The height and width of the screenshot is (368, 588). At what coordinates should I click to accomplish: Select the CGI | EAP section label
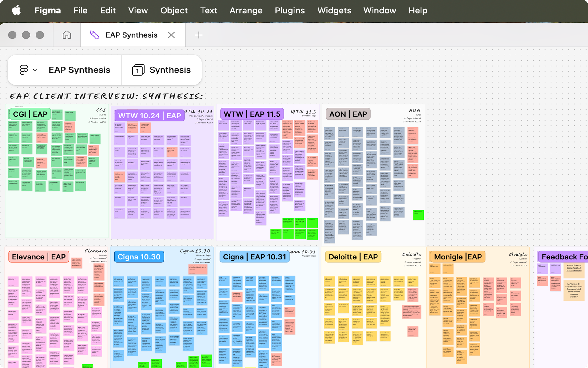click(x=30, y=114)
